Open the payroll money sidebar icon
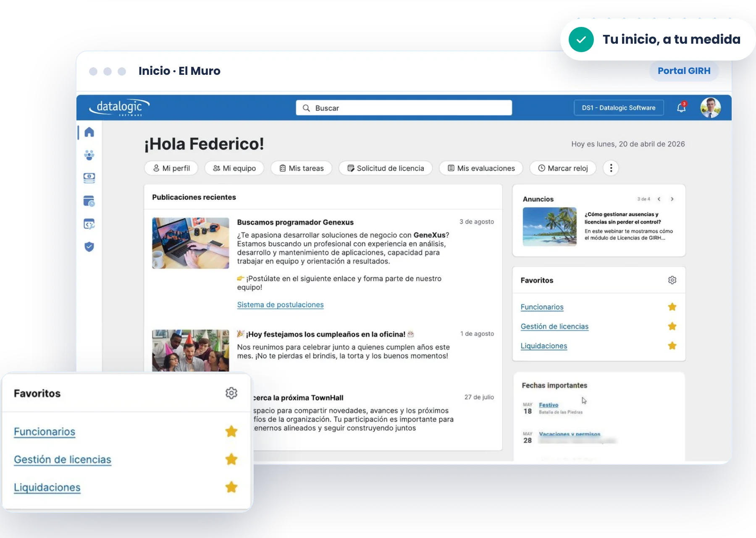Screen dimensions: 756x538 click(89, 178)
